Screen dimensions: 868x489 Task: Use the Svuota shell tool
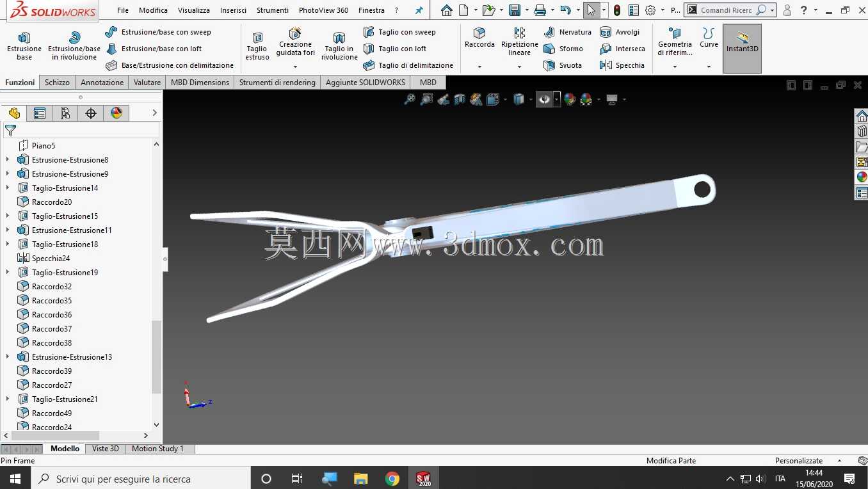(x=562, y=65)
